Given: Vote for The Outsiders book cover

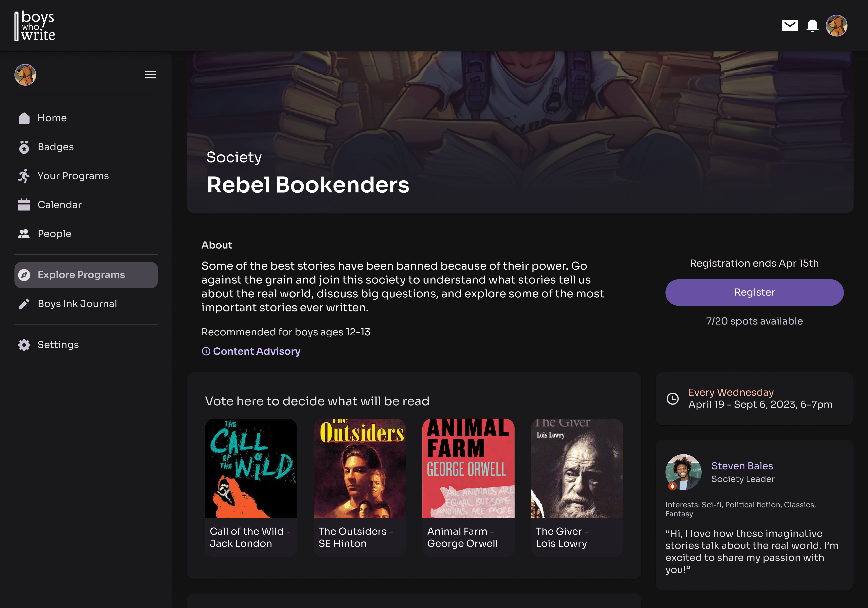Looking at the screenshot, I should 359,468.
